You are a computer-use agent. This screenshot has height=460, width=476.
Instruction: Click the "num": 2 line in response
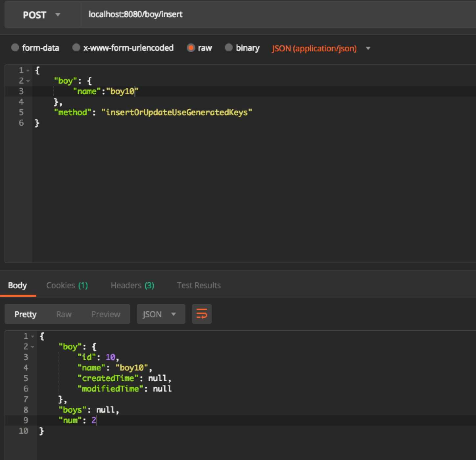point(78,420)
